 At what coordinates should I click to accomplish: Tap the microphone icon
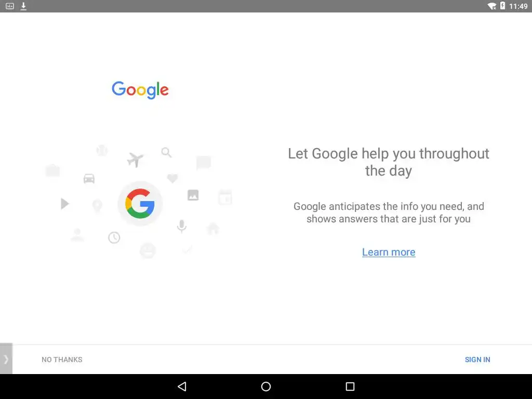[181, 226]
